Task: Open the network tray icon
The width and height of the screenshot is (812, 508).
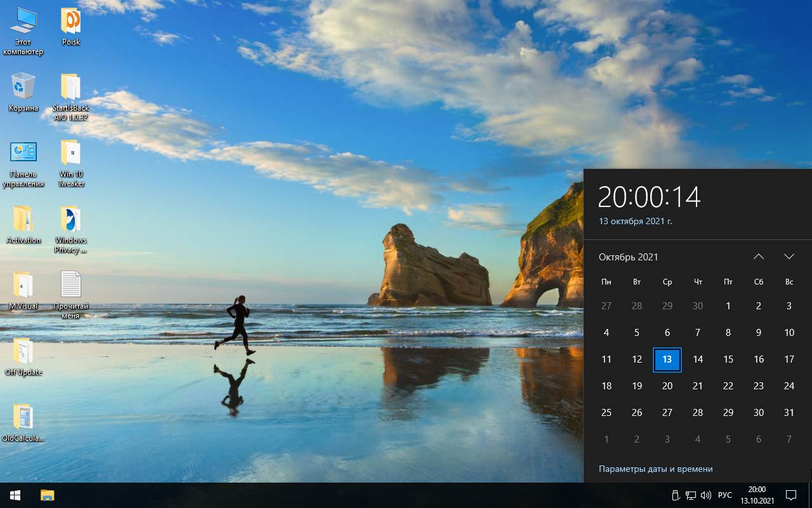Action: (x=691, y=495)
